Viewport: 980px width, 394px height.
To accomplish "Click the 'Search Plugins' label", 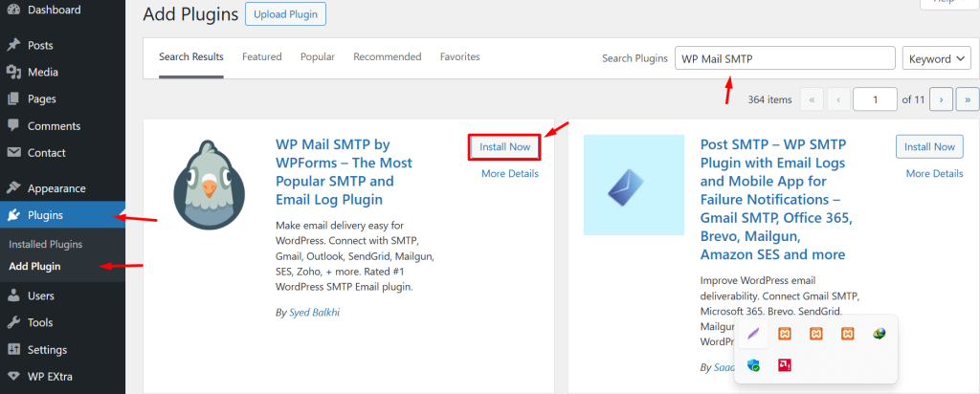I will (x=635, y=58).
